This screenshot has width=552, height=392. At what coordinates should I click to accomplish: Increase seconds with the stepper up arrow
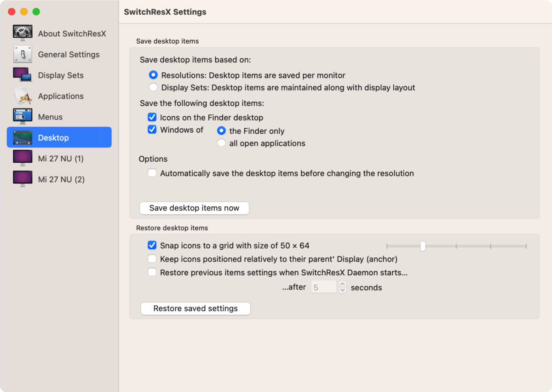point(343,284)
